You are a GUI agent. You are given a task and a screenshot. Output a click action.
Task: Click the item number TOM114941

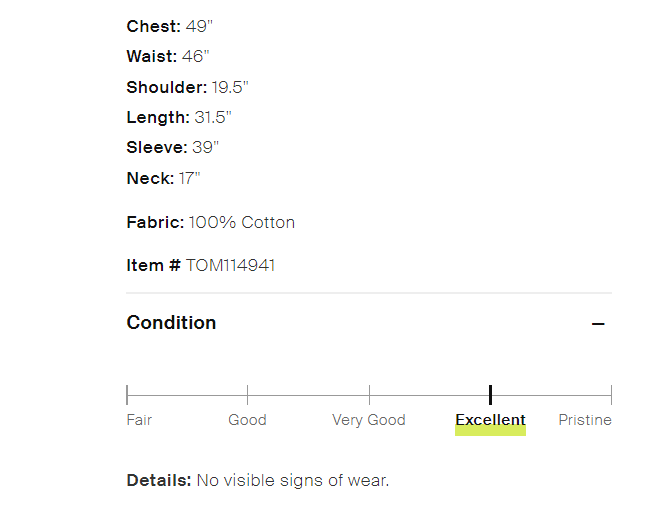click(230, 265)
